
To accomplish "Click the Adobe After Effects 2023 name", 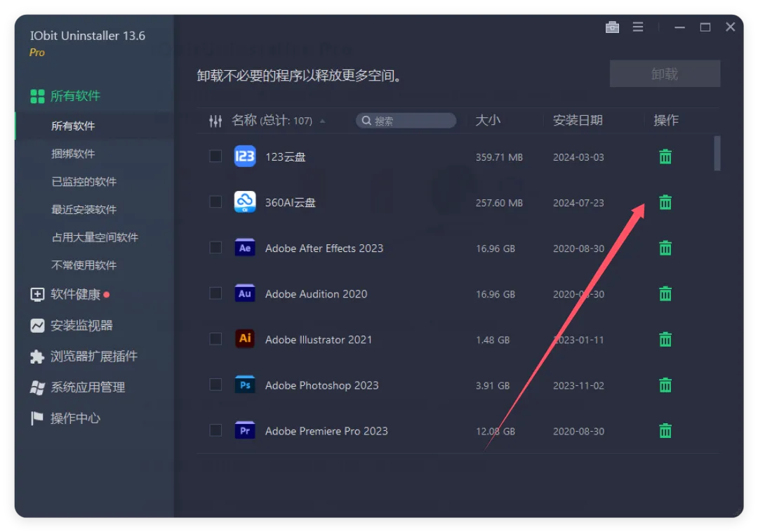I will tap(324, 248).
